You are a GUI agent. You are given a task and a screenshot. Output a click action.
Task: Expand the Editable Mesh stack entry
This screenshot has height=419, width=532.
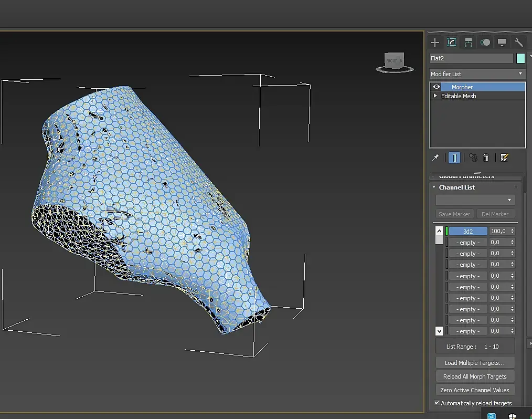point(435,96)
